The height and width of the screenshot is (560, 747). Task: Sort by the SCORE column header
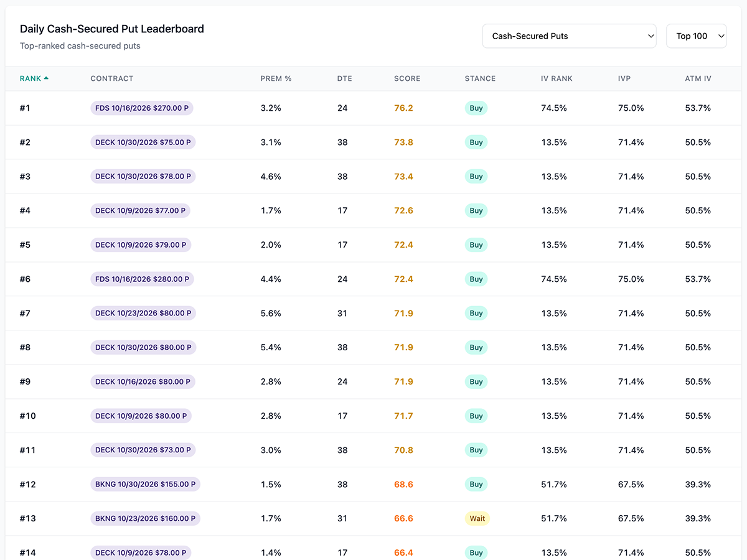pyautogui.click(x=407, y=78)
